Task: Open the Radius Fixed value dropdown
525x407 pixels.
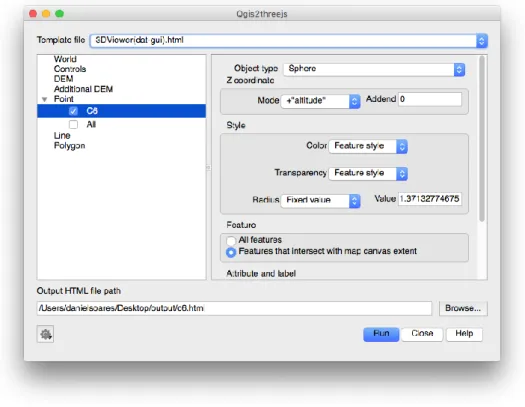Action: (x=320, y=200)
